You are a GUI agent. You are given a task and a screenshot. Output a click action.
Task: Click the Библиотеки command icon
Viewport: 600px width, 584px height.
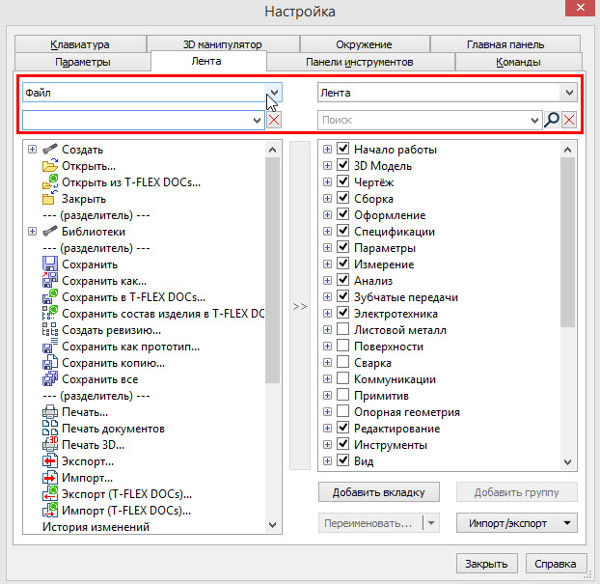(x=50, y=231)
